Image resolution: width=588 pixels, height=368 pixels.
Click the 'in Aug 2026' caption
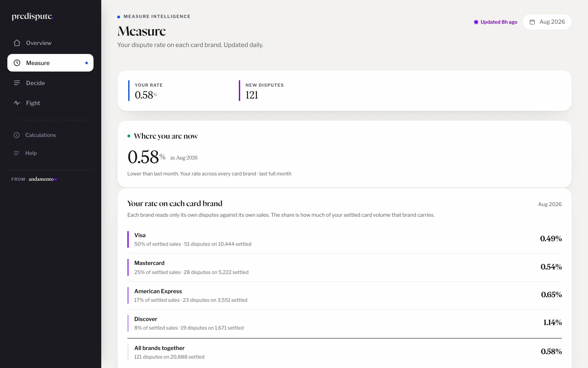(x=184, y=158)
